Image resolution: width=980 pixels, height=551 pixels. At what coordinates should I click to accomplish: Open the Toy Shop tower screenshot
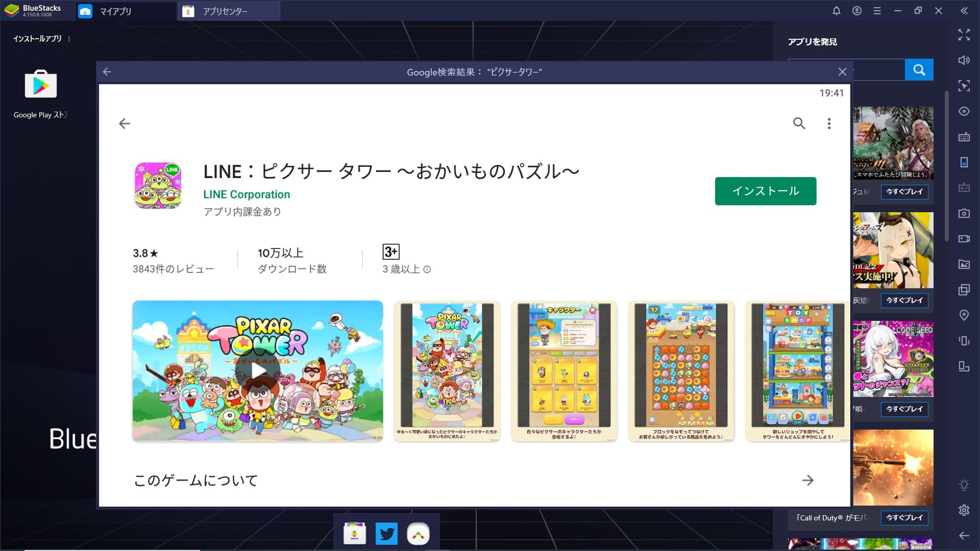pos(798,371)
